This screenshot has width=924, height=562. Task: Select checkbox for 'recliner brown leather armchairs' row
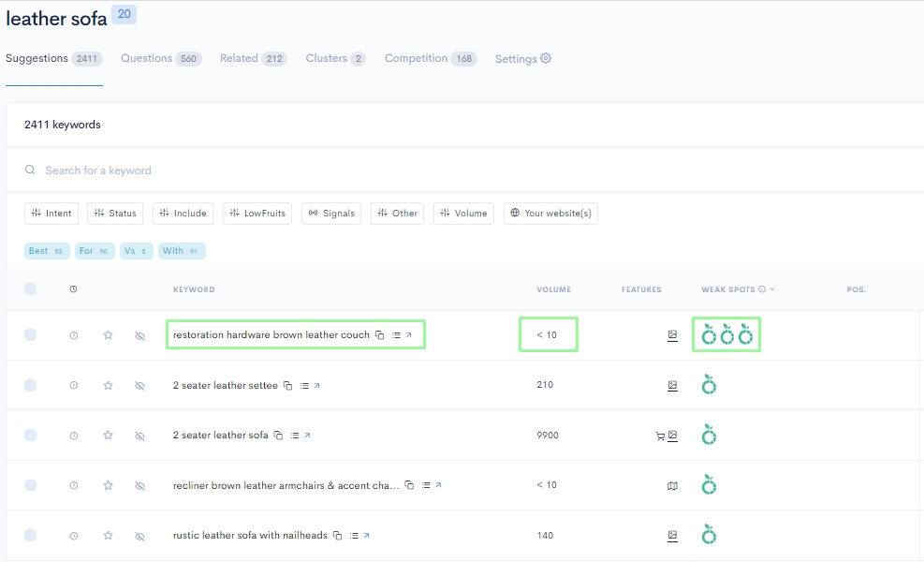click(31, 485)
